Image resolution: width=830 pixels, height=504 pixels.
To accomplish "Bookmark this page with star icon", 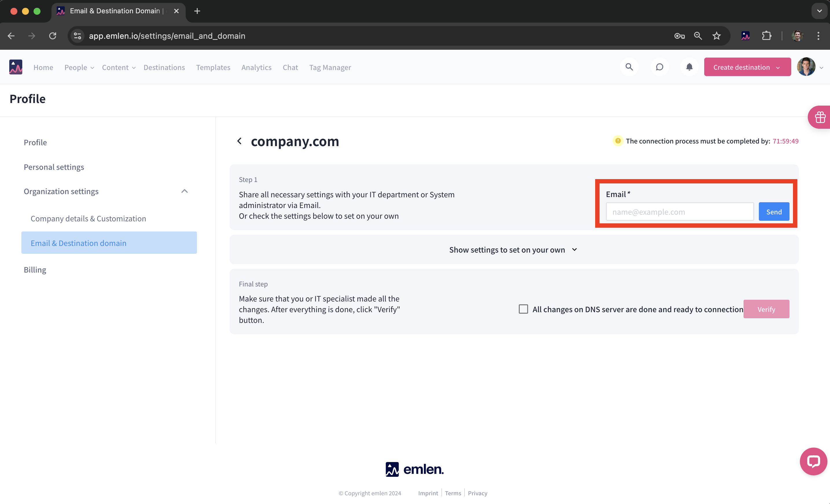I will coord(716,36).
